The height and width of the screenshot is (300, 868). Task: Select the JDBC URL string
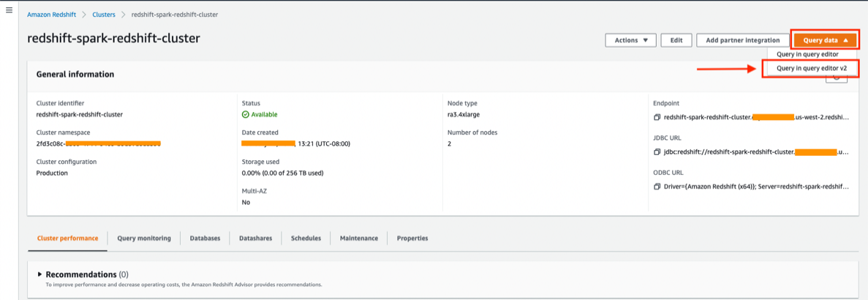pos(755,151)
